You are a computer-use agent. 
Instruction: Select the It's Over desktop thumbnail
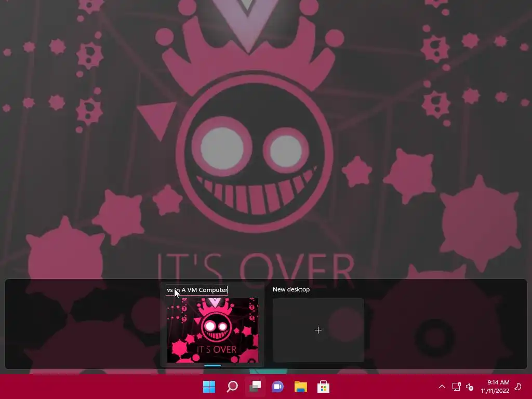tap(212, 330)
